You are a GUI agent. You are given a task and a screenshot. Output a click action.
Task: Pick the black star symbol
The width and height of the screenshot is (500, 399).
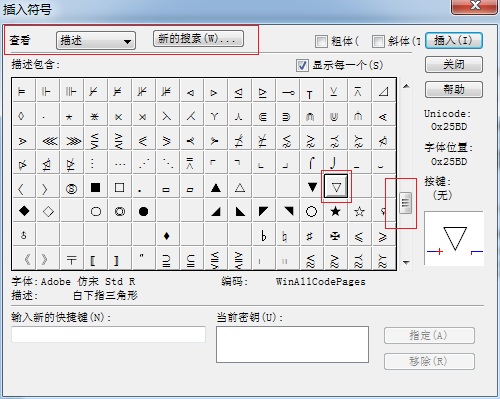pos(335,211)
